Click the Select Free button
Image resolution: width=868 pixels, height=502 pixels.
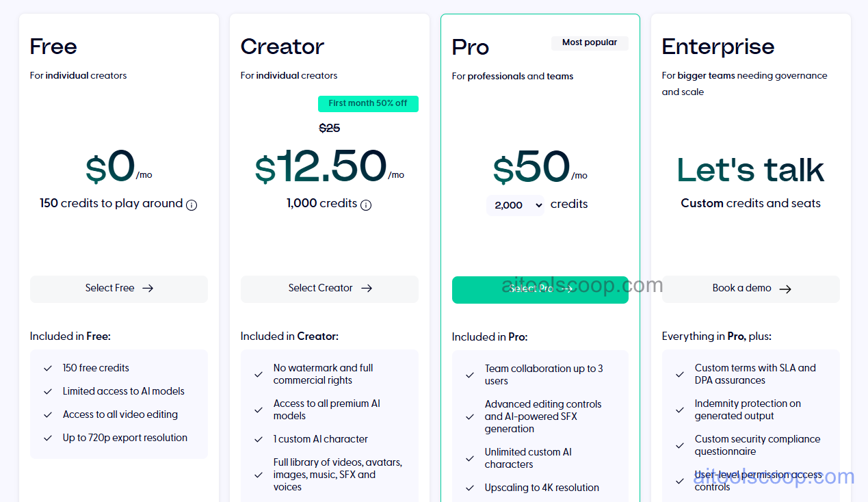point(118,289)
